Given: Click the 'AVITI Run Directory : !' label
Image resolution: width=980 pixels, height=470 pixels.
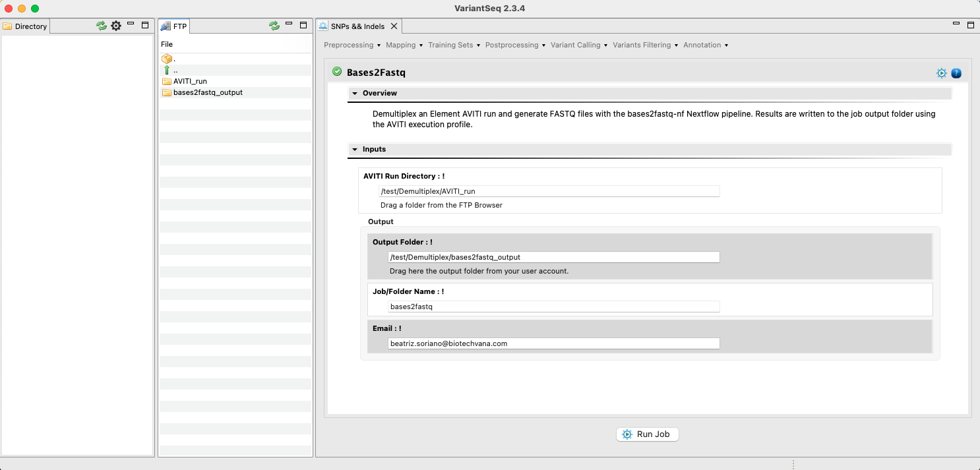Looking at the screenshot, I should tap(404, 177).
